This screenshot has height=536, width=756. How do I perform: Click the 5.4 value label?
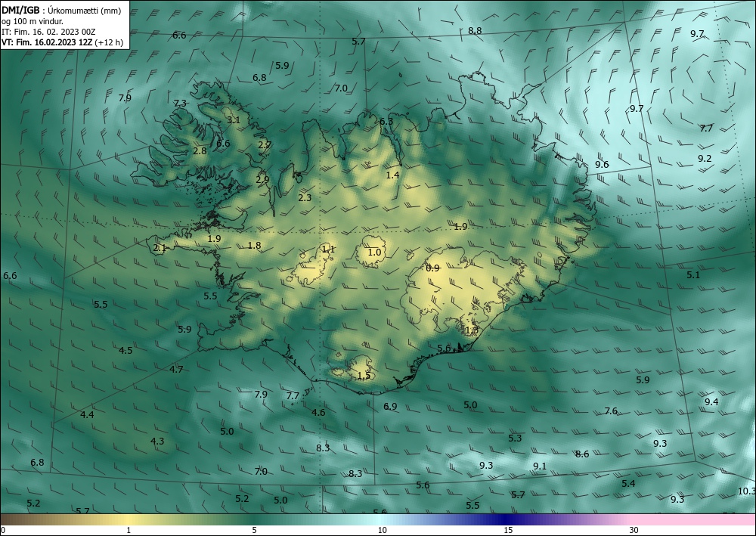(628, 484)
